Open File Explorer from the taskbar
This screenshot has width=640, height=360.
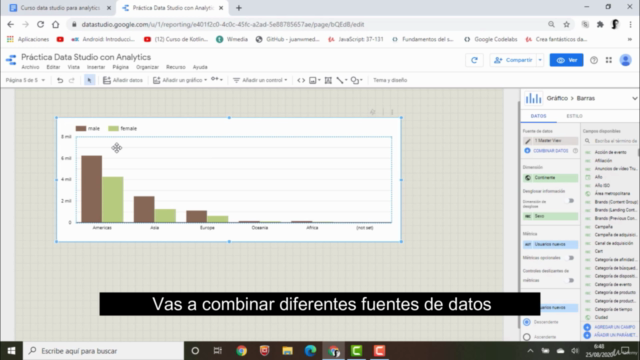tap(287, 351)
